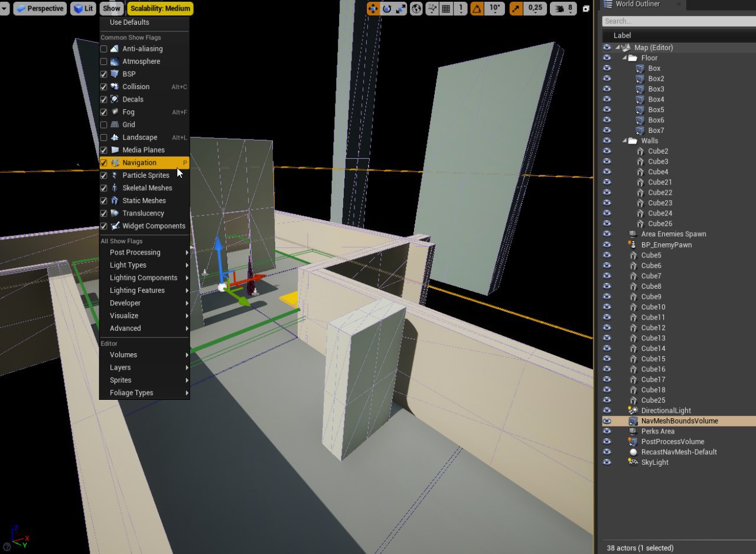Click Scalability: Medium warning button
756x554 pixels.
(x=160, y=9)
